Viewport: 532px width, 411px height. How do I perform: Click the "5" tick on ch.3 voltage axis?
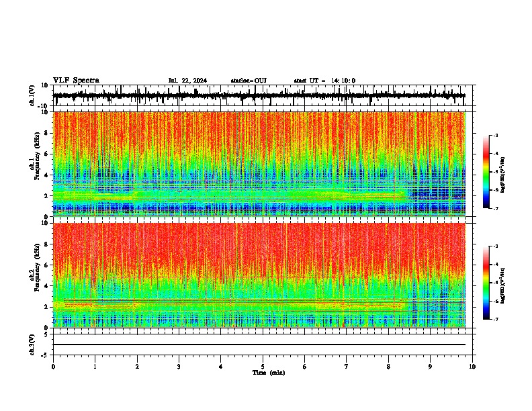47,334
